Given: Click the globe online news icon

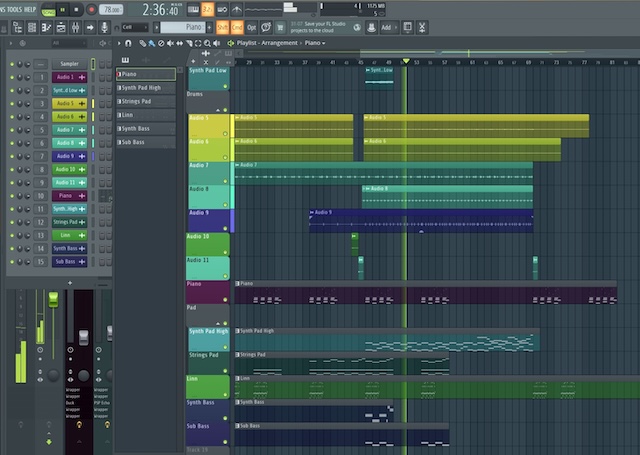Looking at the screenshot, I should [357, 27].
